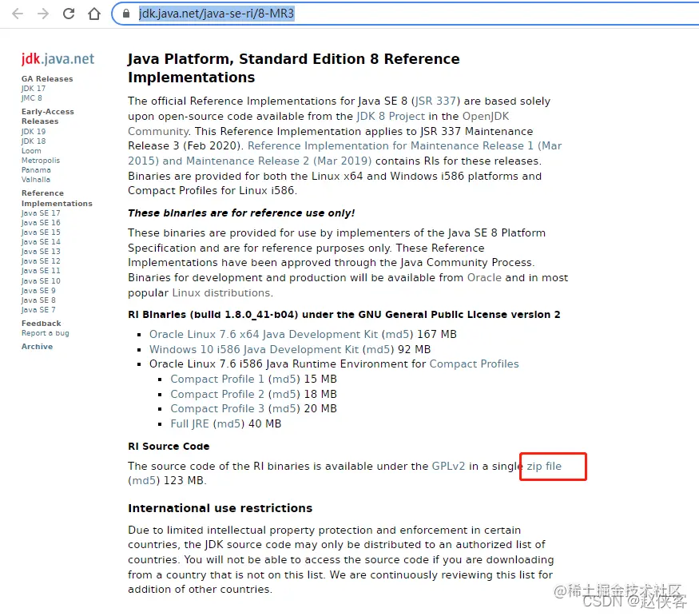The width and height of the screenshot is (699, 616).
Task: Open the Oracle link in paragraph
Action: (484, 278)
